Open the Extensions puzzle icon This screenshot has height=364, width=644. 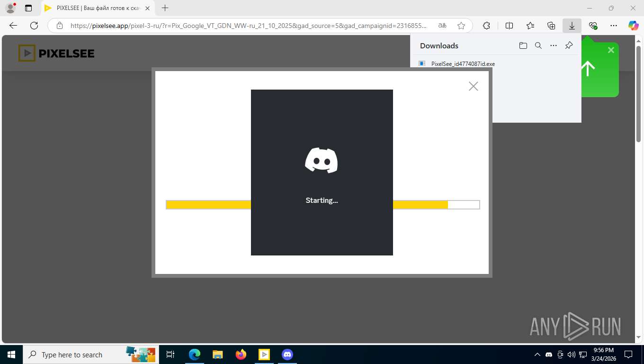(486, 26)
